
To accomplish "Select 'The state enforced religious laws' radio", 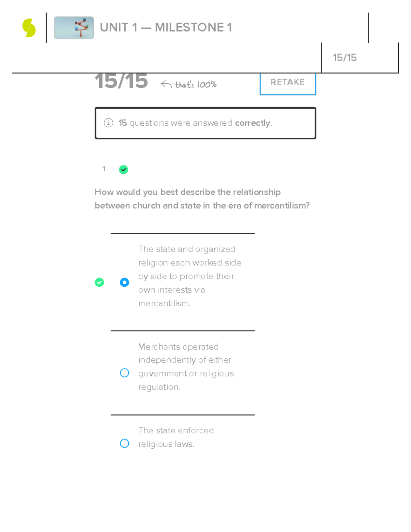I will [x=124, y=443].
